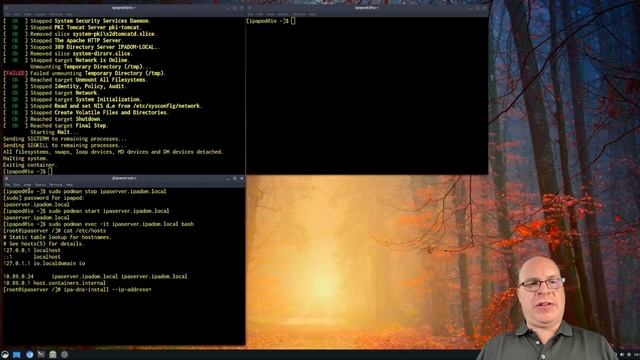Open the gray gear settings icon in taskbar

(64, 354)
